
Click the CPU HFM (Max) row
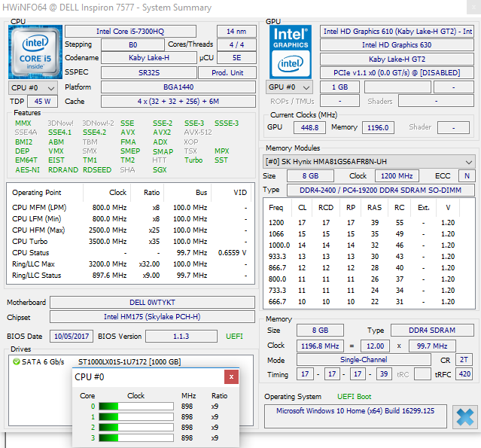(129, 230)
